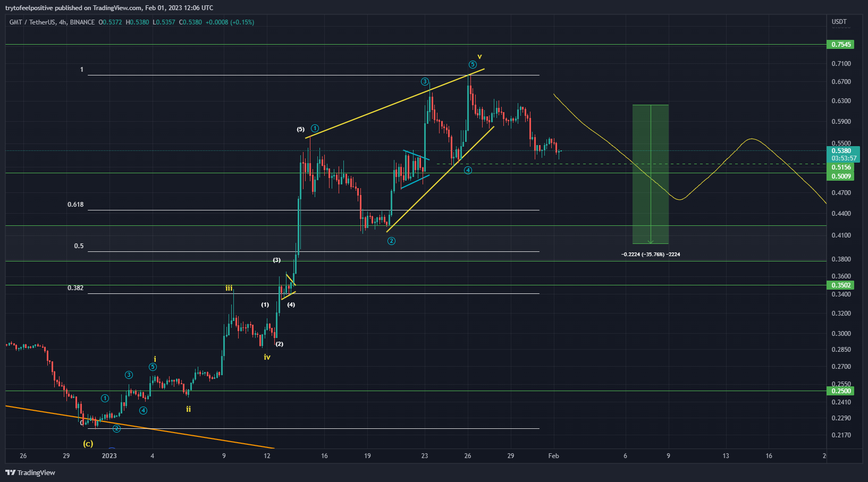Click the 03:53:57 bar countdown timer
The image size is (868, 482).
pyautogui.click(x=844, y=158)
